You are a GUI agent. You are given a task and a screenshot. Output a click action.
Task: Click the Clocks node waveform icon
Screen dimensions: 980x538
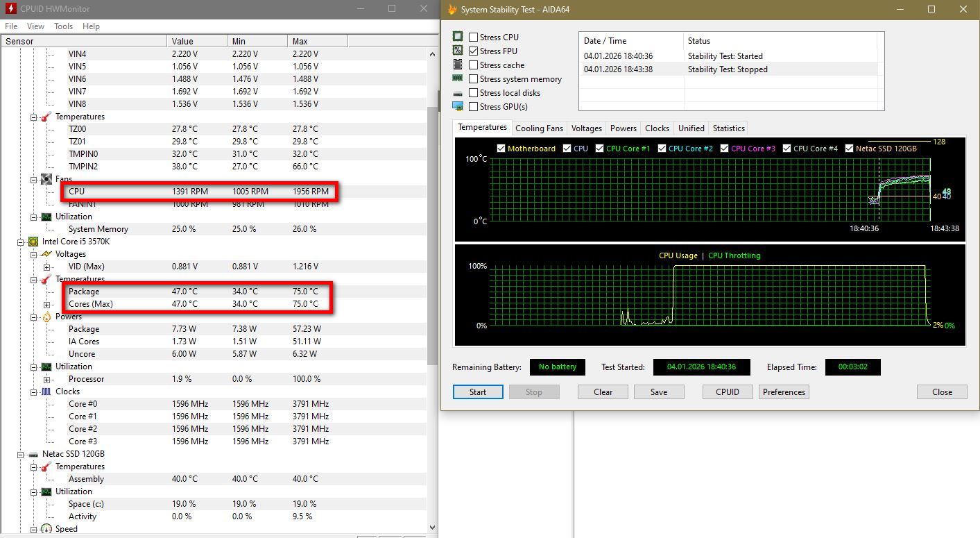pos(46,392)
